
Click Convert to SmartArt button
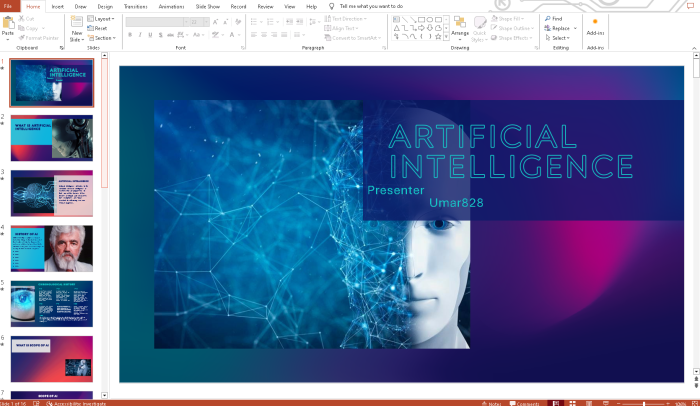pos(353,38)
